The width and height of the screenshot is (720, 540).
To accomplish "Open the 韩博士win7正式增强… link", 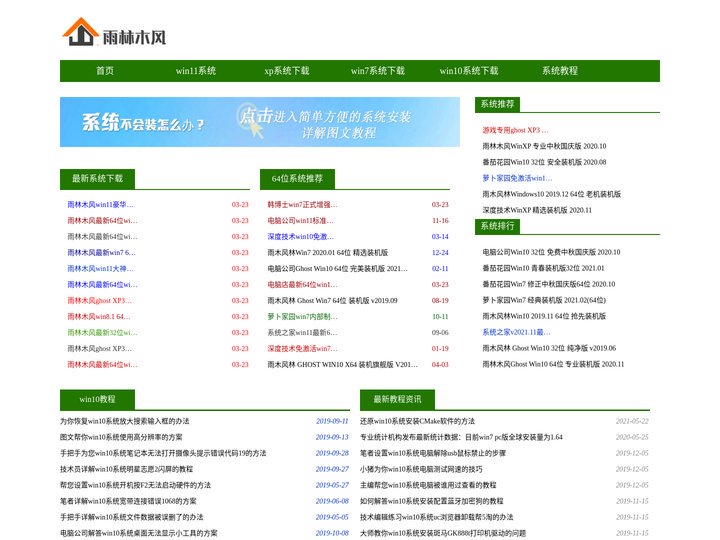I will pyautogui.click(x=302, y=205).
